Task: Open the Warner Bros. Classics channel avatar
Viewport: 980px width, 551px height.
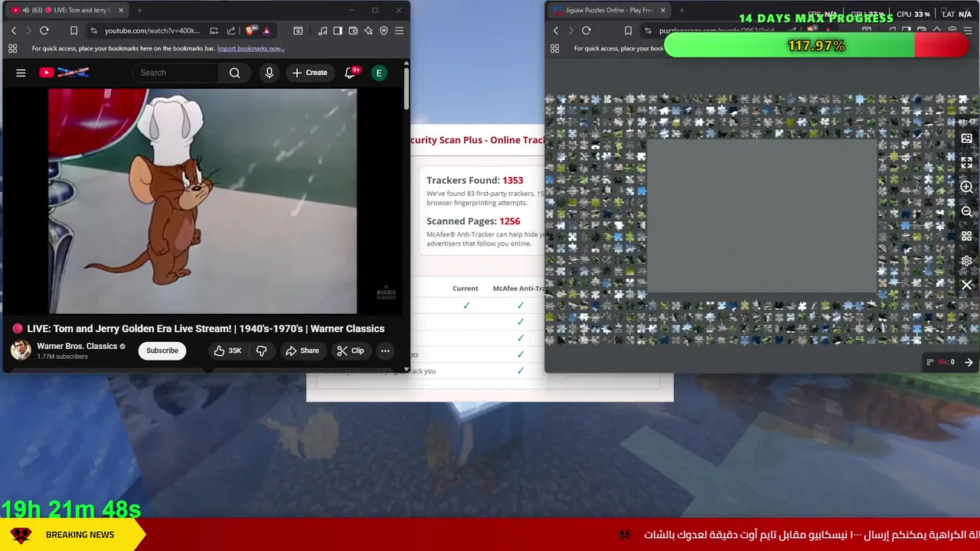Action: [21, 350]
